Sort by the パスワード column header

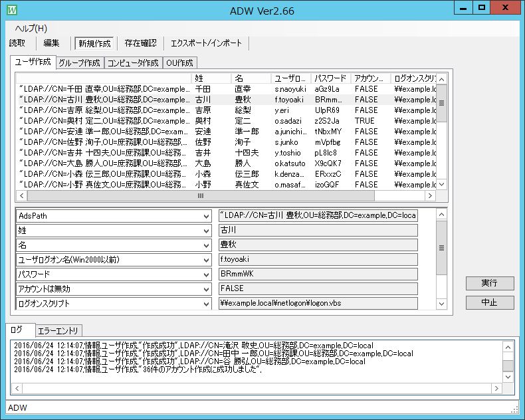330,78
